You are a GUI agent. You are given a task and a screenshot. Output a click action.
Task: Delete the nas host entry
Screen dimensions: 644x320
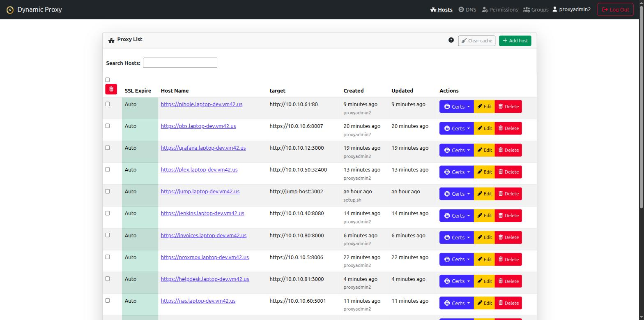tap(508, 303)
